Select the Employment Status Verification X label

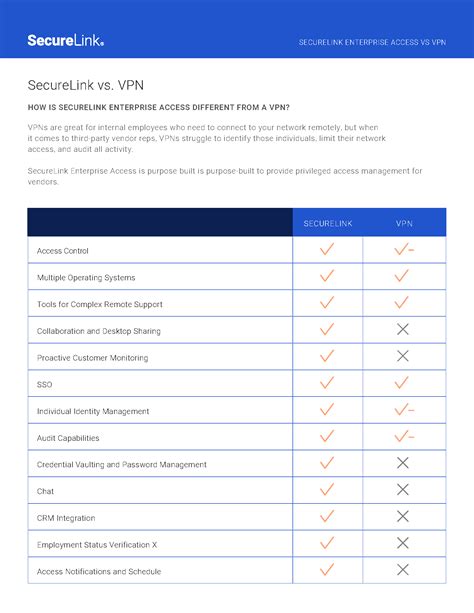(97, 545)
